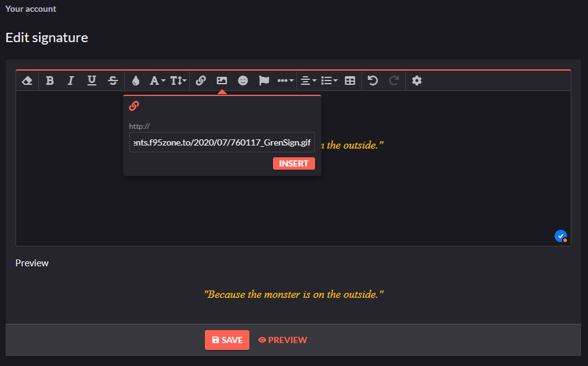Open the list options menu
Image resolution: width=588 pixels, height=366 pixels.
pyautogui.click(x=329, y=81)
